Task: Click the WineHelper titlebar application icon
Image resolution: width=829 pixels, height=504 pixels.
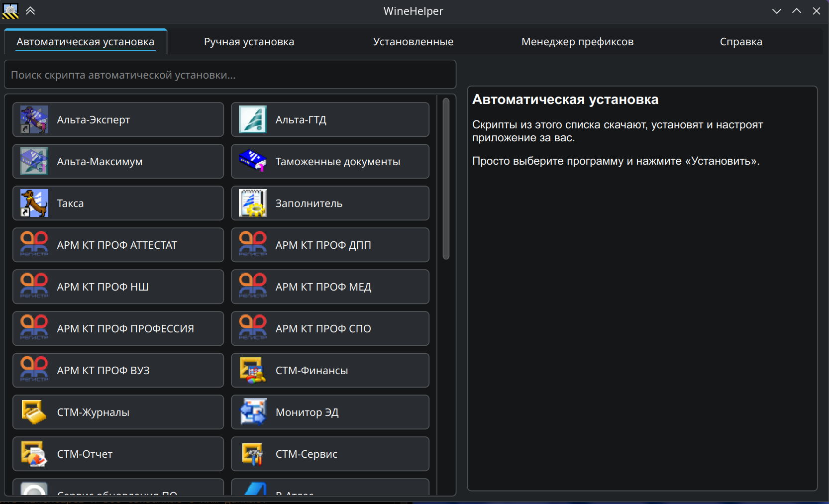Action: point(10,10)
